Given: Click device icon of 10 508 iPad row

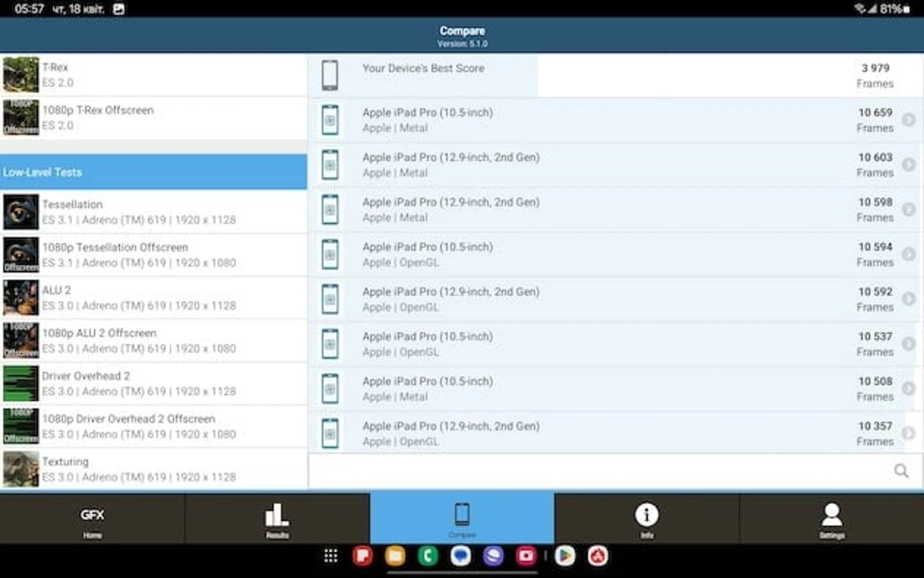Looking at the screenshot, I should [330, 388].
